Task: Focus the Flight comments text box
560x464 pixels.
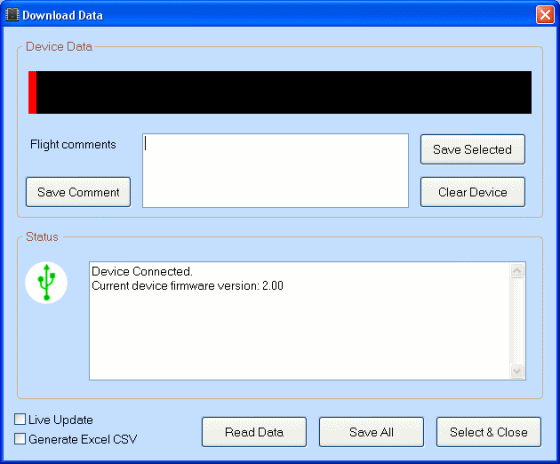Action: [275, 170]
